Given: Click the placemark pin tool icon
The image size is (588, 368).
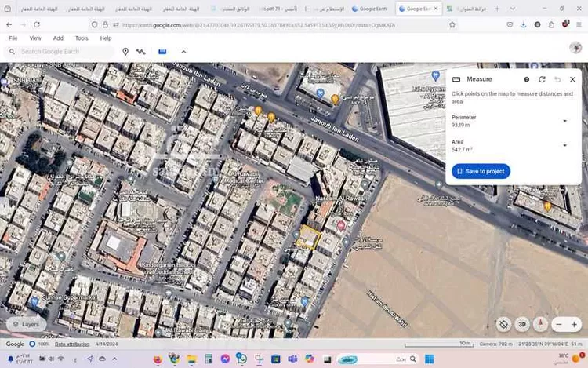Looking at the screenshot, I should [x=125, y=52].
